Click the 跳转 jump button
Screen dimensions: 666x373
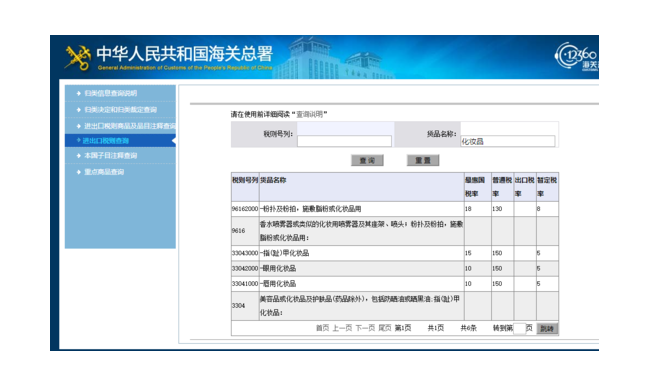(x=547, y=328)
